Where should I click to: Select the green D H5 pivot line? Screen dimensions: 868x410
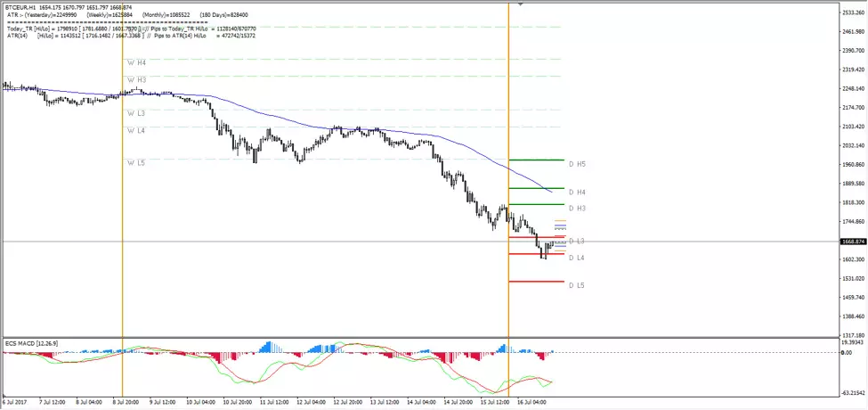click(x=537, y=160)
